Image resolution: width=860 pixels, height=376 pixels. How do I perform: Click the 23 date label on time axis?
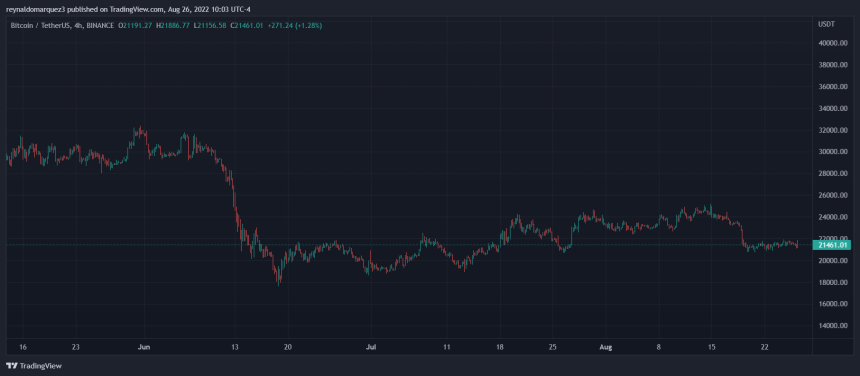click(x=76, y=347)
